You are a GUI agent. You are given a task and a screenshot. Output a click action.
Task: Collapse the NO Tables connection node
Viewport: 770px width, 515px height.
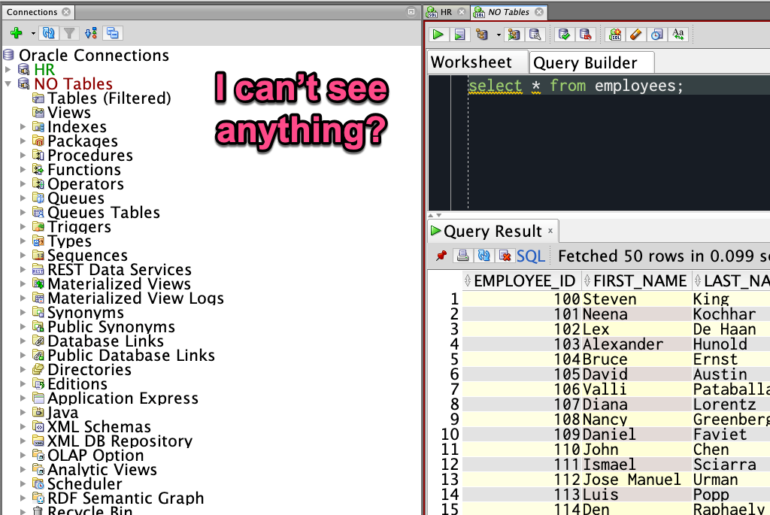click(x=8, y=84)
